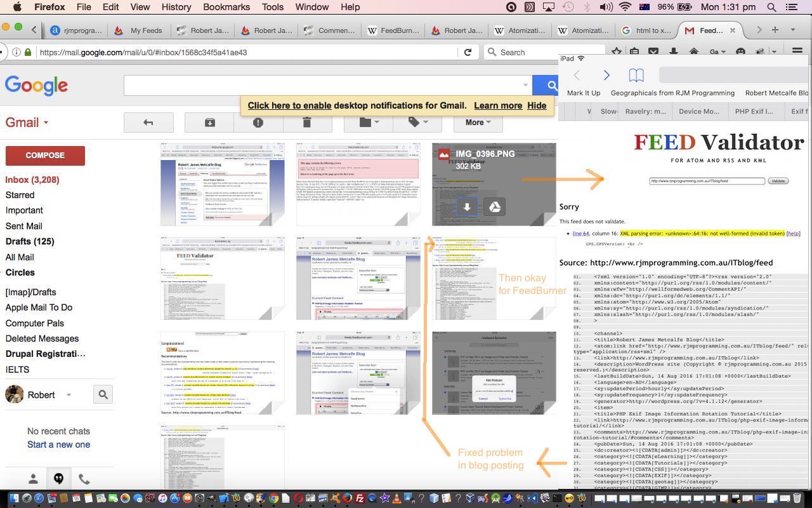Open Firefox downloads arrow icon

point(674,51)
